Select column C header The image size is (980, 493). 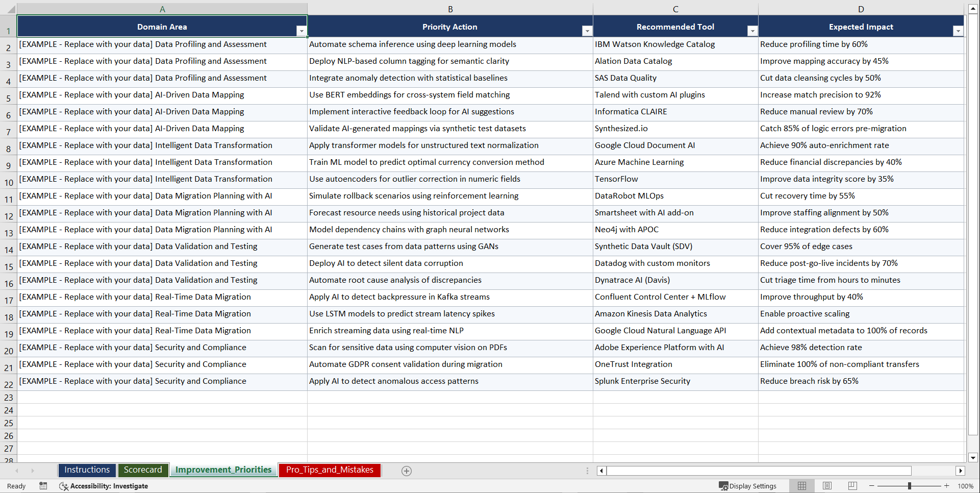click(675, 9)
